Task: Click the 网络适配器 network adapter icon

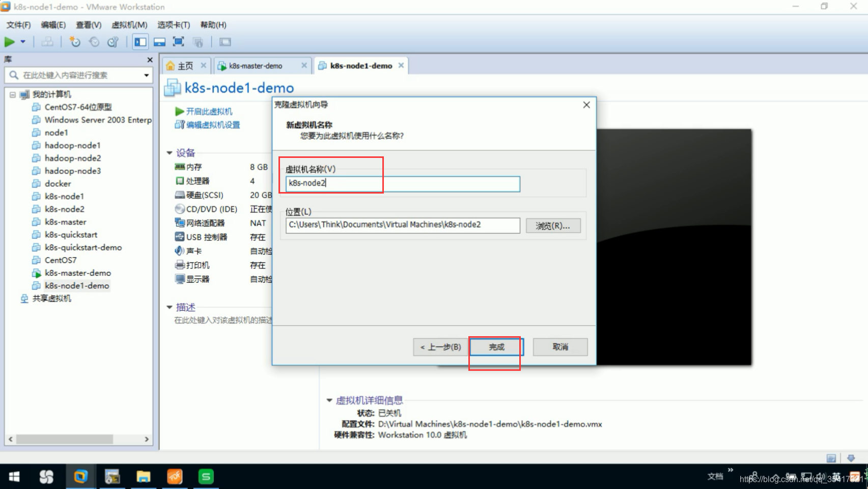Action: tap(180, 223)
